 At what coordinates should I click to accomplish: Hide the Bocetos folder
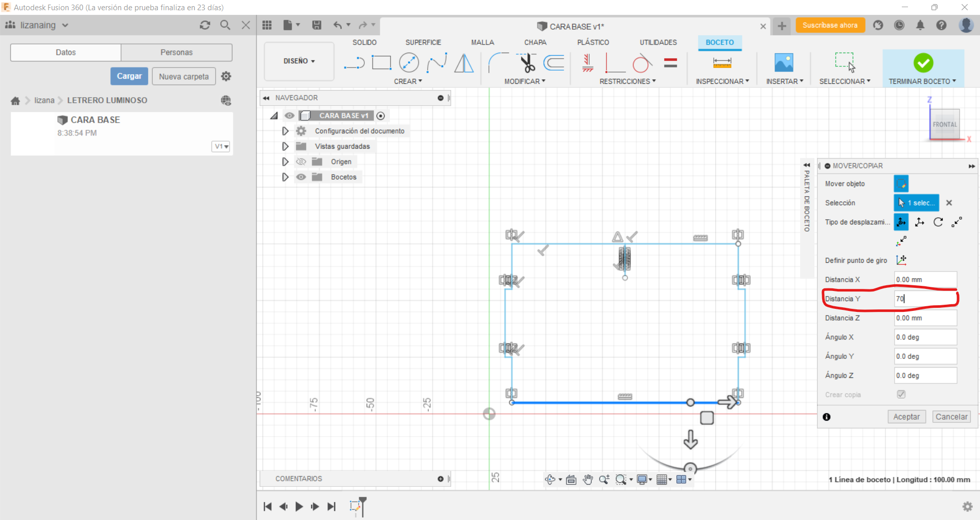pos(301,177)
